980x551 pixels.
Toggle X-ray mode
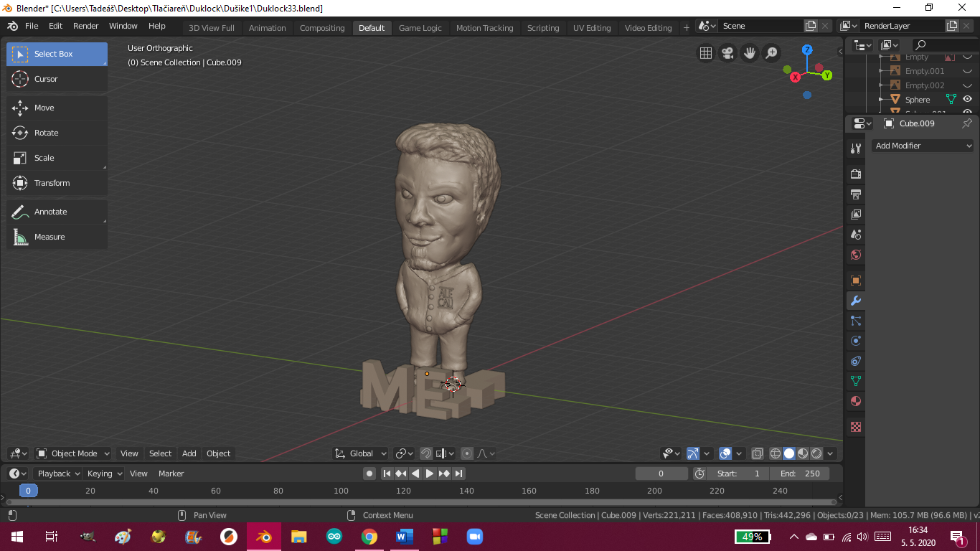point(757,453)
